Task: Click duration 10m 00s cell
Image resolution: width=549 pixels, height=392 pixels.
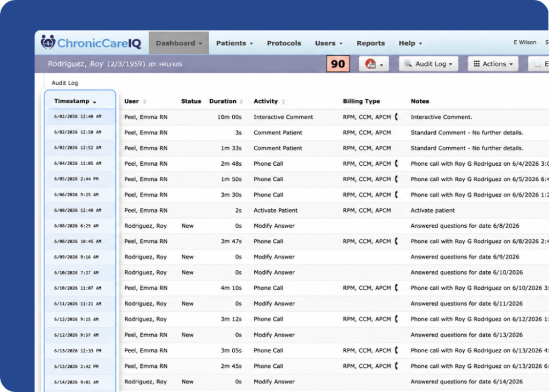Action: tap(229, 117)
